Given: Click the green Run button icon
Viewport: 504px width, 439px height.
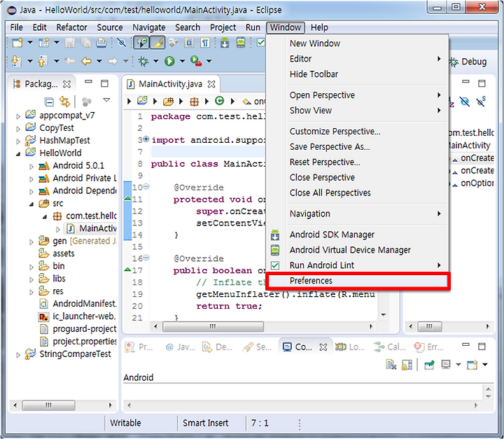Looking at the screenshot, I should pyautogui.click(x=169, y=61).
